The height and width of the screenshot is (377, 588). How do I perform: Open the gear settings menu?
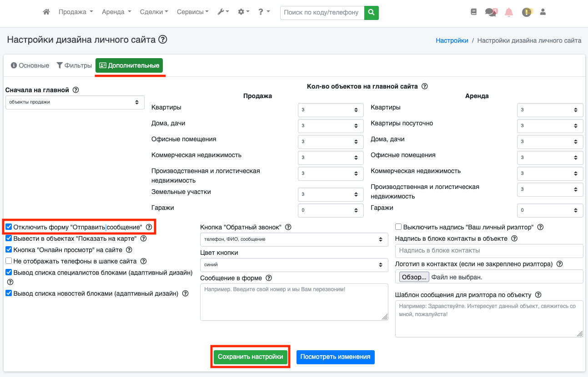(243, 12)
